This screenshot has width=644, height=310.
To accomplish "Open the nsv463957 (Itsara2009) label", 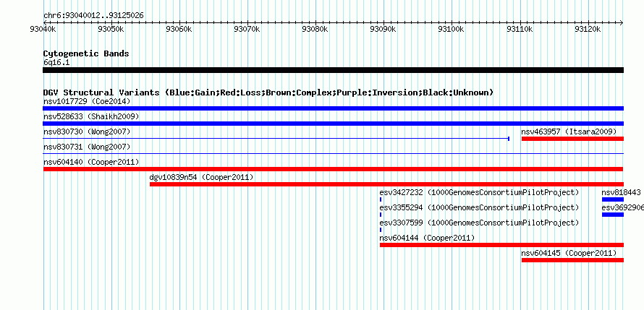I will click(x=569, y=132).
